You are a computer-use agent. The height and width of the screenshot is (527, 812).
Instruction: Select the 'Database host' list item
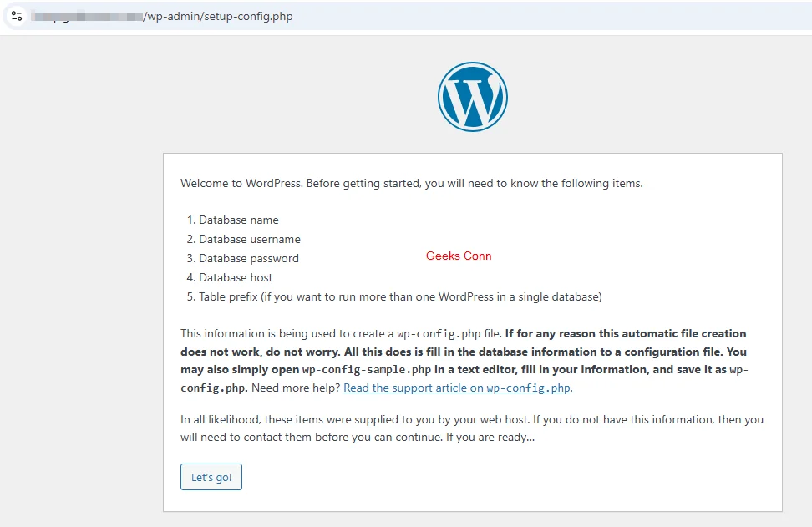(x=236, y=277)
